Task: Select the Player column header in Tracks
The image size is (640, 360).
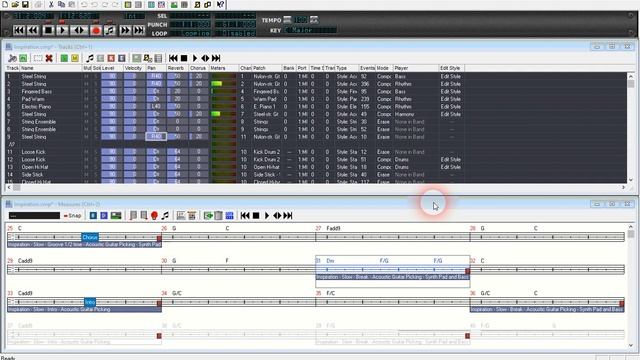Action: [x=416, y=68]
